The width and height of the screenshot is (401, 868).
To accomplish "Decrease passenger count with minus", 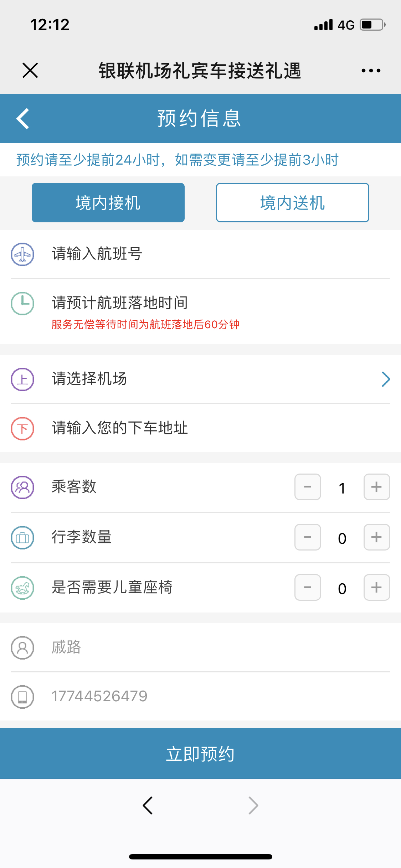I will coord(308,487).
